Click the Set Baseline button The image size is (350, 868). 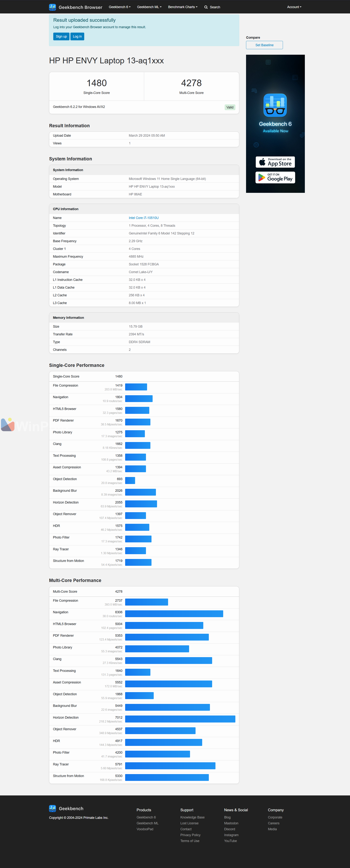click(264, 45)
